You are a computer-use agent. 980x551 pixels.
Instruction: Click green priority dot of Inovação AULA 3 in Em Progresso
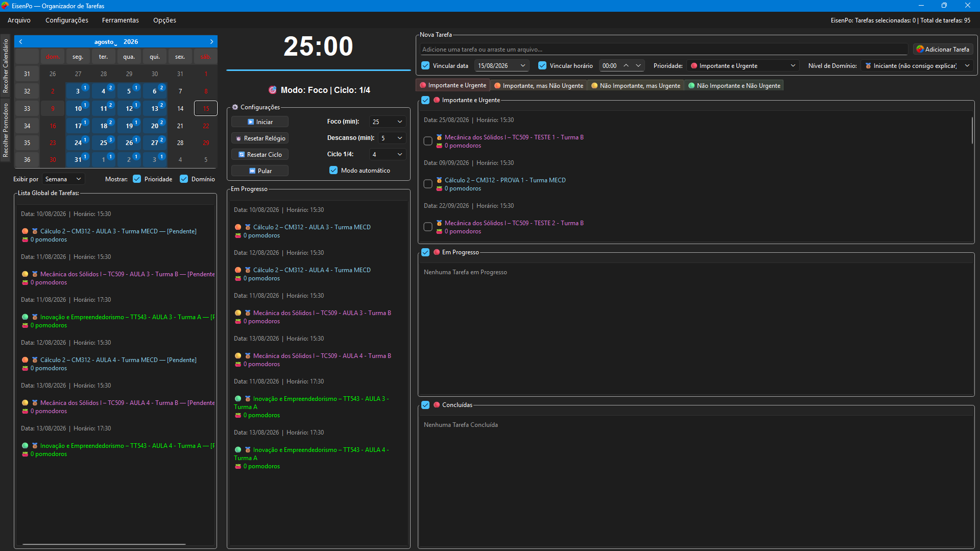tap(238, 399)
